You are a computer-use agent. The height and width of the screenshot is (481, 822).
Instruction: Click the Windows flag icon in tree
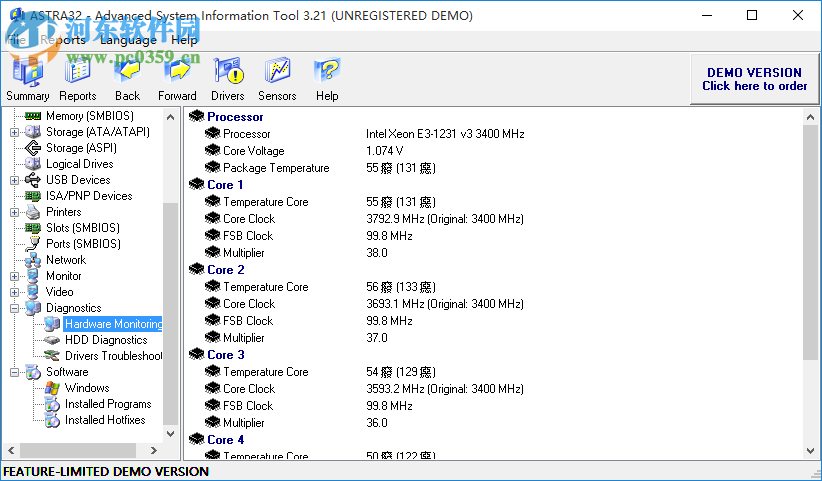pyautogui.click(x=52, y=388)
